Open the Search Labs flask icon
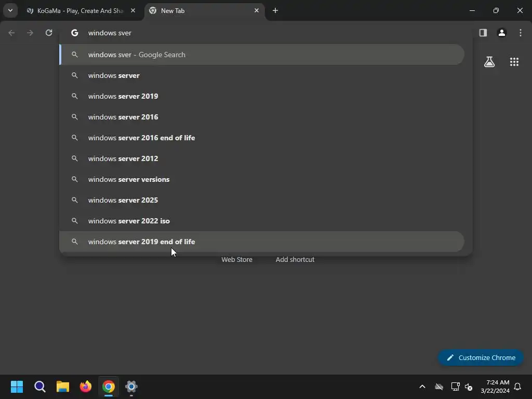The width and height of the screenshot is (532, 399). [489, 62]
